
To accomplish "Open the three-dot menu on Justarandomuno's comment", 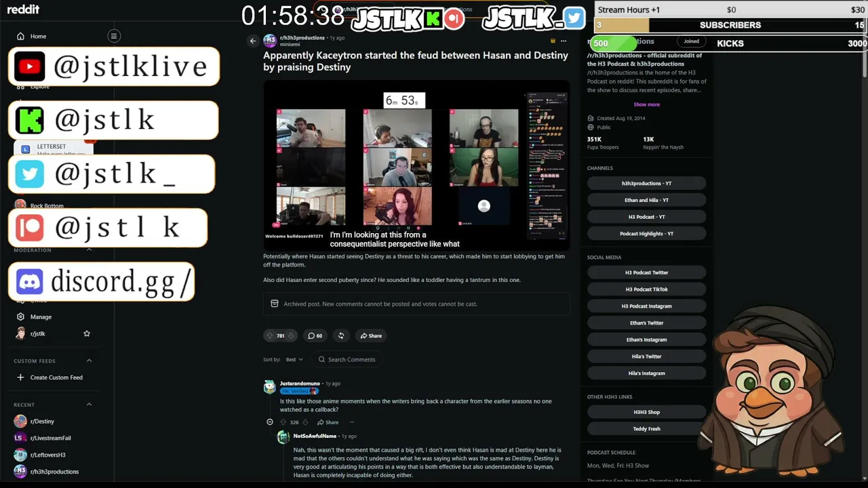I will [x=351, y=422].
